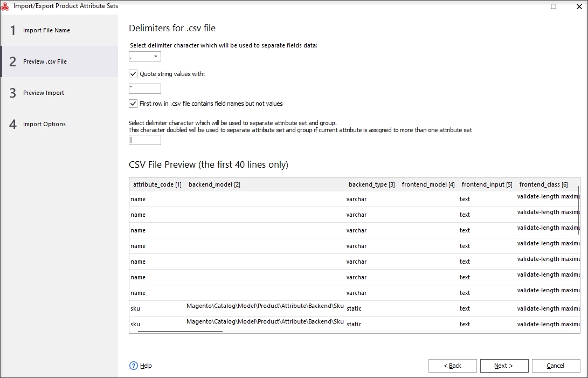Click the first 'static' backend type cell
This screenshot has width=588, height=378.
coord(354,308)
